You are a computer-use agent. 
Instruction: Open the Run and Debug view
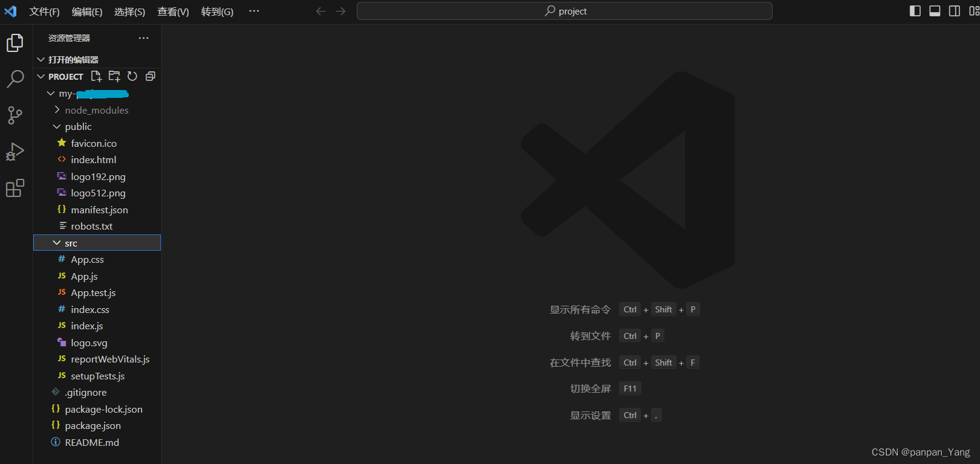click(x=15, y=152)
